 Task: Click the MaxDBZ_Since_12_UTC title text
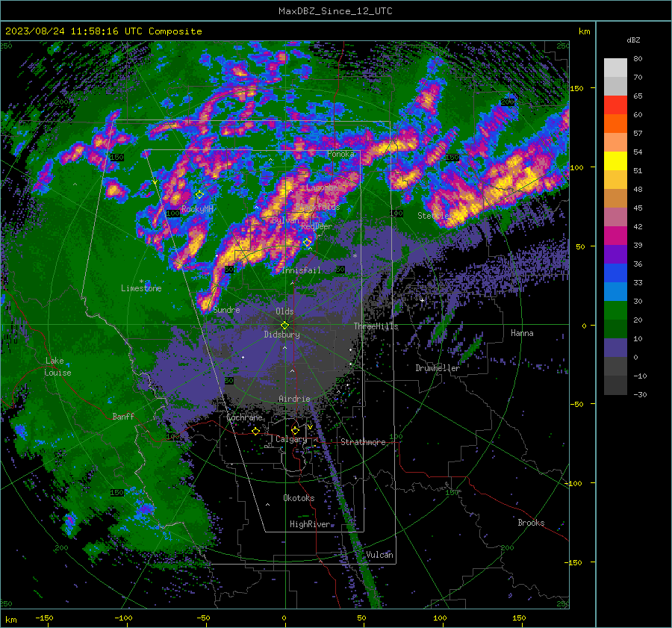coord(335,11)
